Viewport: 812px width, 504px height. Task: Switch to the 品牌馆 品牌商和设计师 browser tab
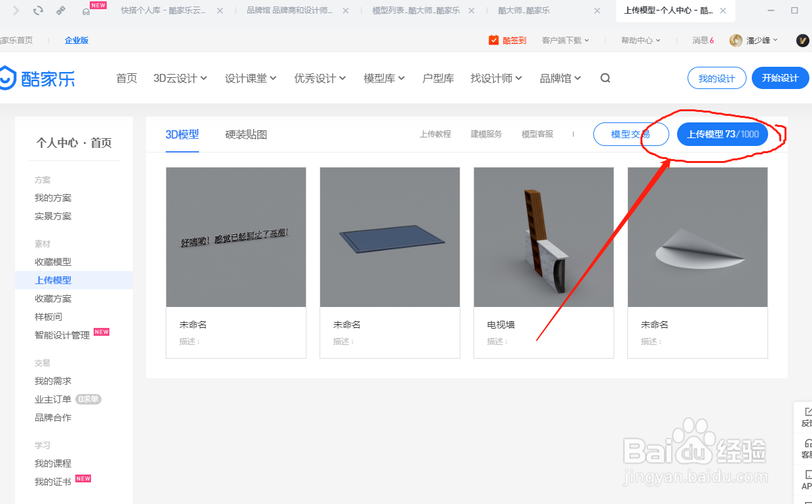point(291,11)
